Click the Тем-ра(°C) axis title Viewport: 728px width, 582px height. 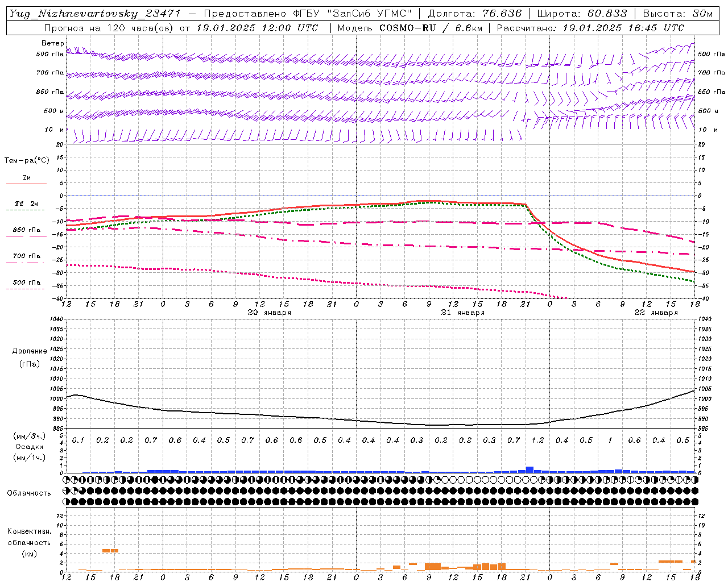27,161
